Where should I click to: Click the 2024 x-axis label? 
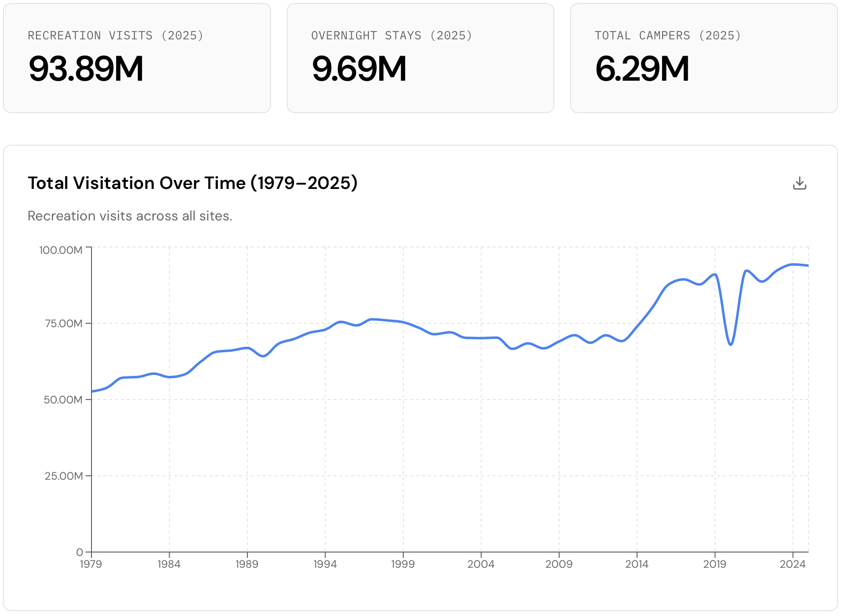[x=792, y=564]
